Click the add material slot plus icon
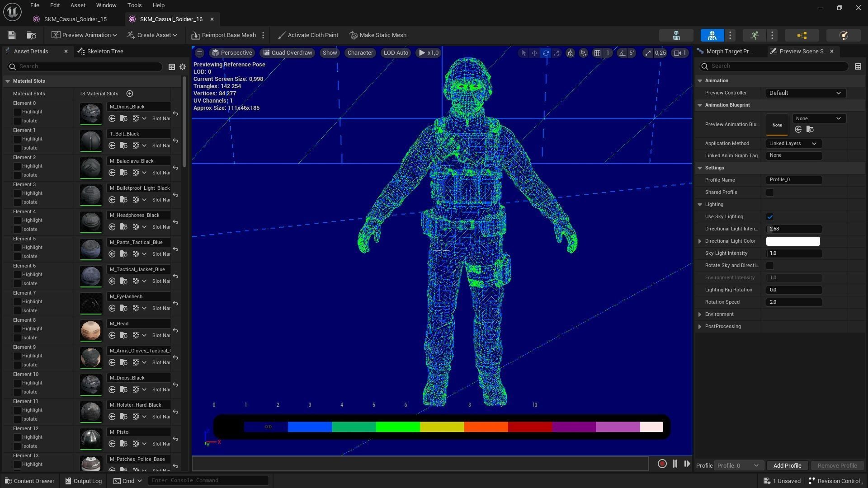868x488 pixels. tap(130, 94)
